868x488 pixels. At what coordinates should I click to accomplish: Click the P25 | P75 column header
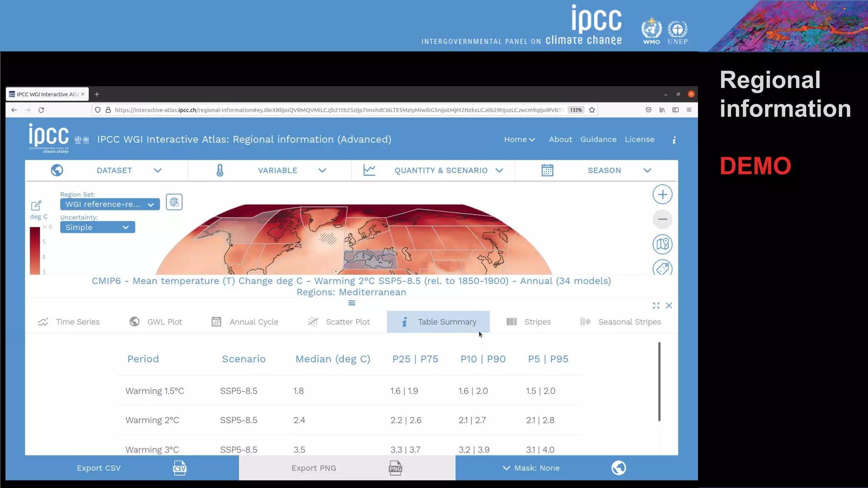415,359
